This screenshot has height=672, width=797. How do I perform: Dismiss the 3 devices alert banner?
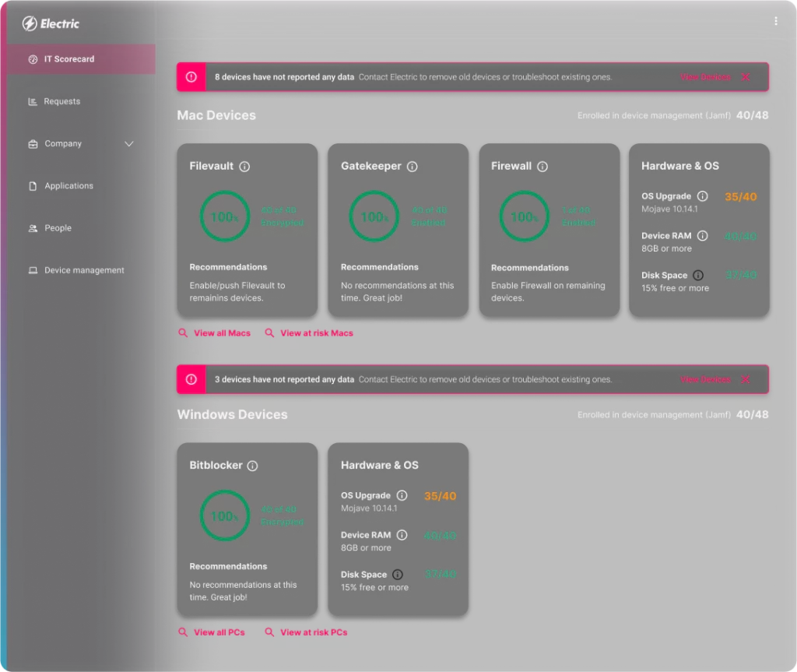745,379
